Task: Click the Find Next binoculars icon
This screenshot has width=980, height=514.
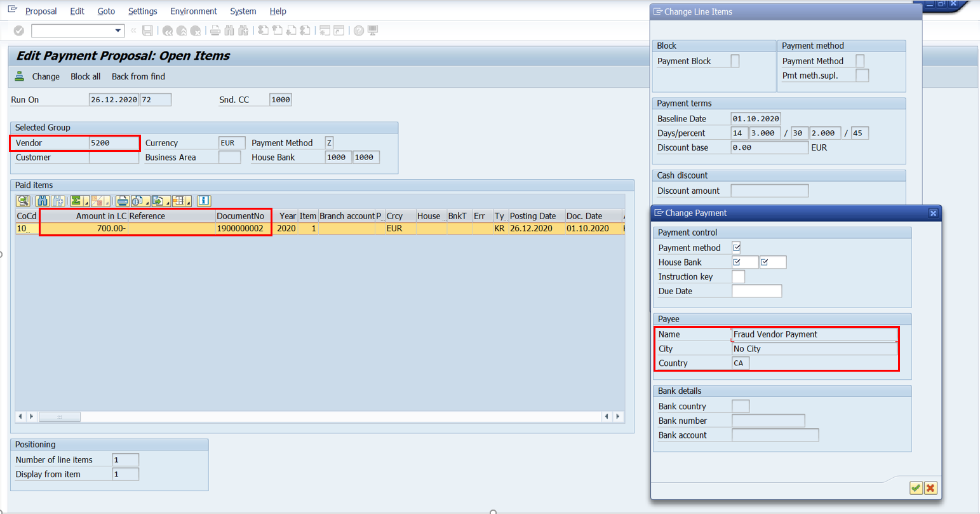Action: tap(57, 201)
